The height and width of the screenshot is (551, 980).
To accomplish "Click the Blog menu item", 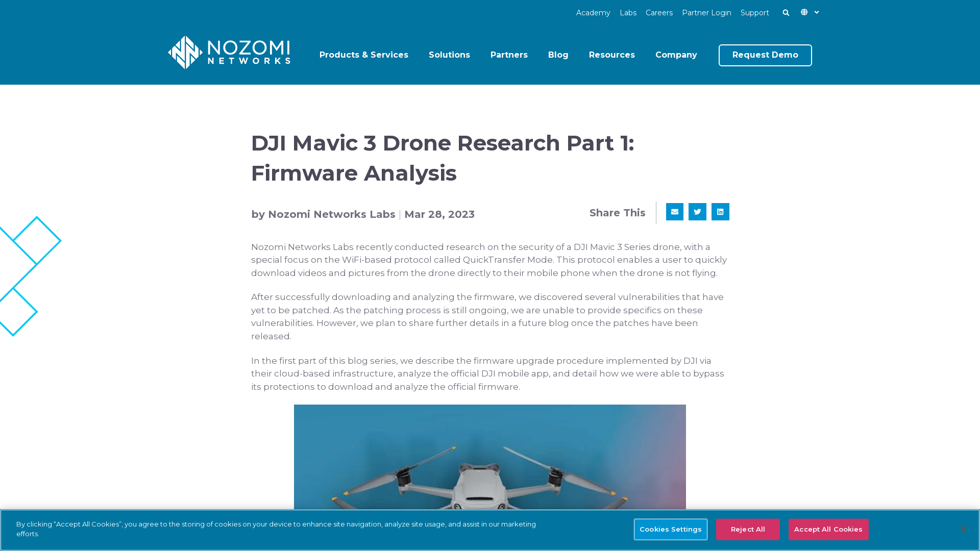I will [558, 55].
